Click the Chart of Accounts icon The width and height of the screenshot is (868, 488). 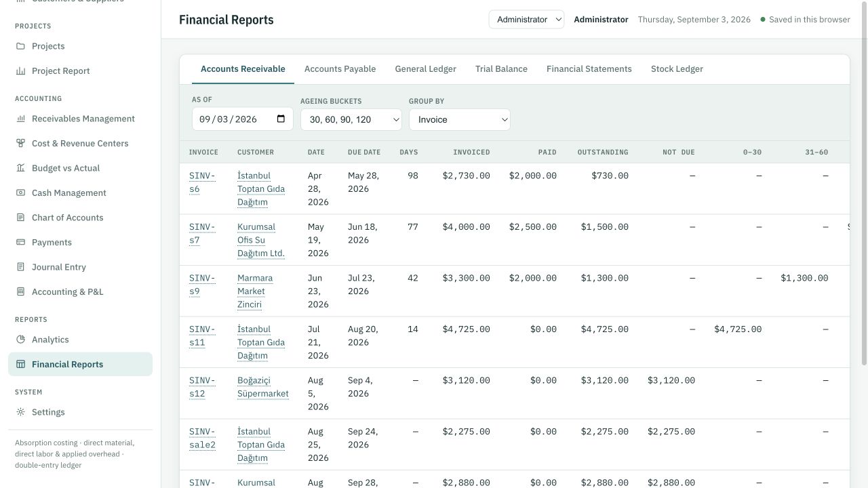click(20, 218)
